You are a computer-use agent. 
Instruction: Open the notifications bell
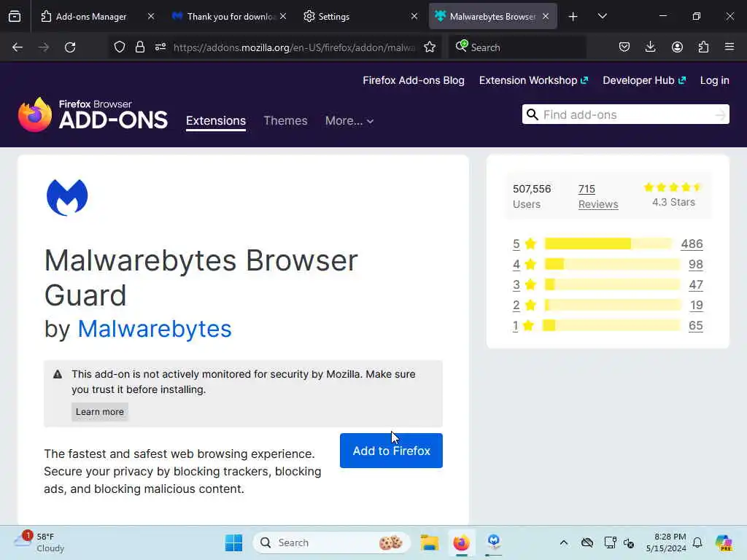697,542
